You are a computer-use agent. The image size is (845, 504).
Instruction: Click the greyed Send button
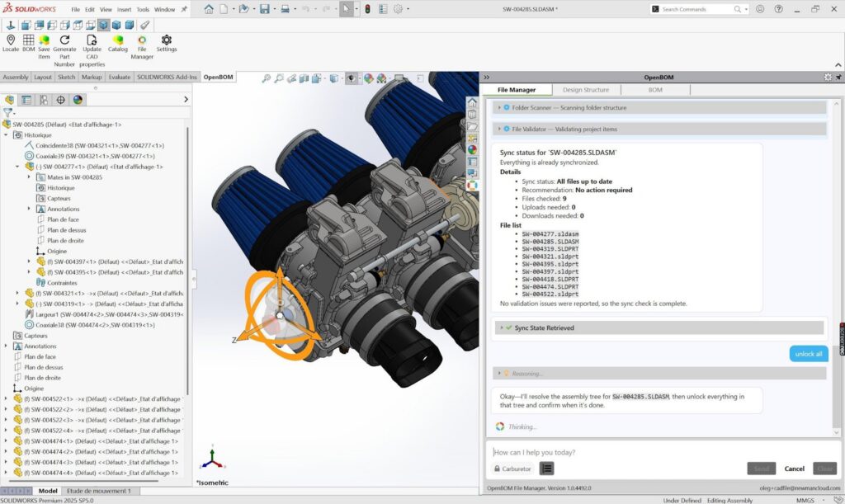pyautogui.click(x=761, y=469)
